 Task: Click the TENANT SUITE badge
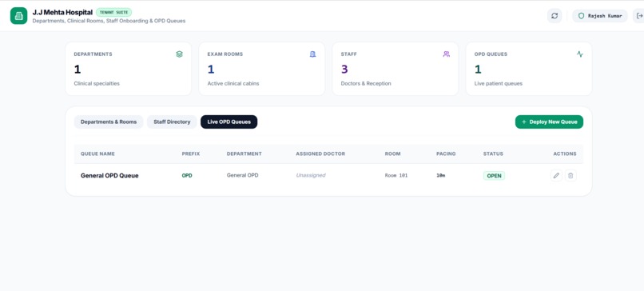(113, 12)
